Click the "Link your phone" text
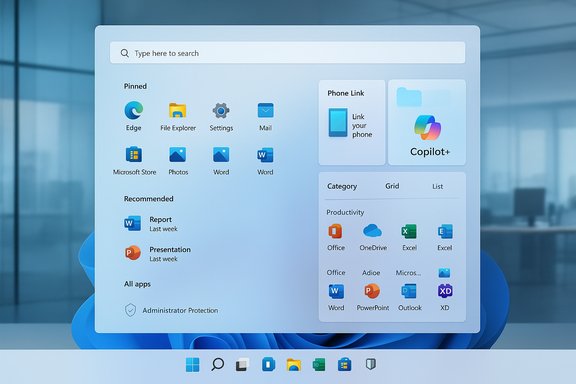 [362, 125]
